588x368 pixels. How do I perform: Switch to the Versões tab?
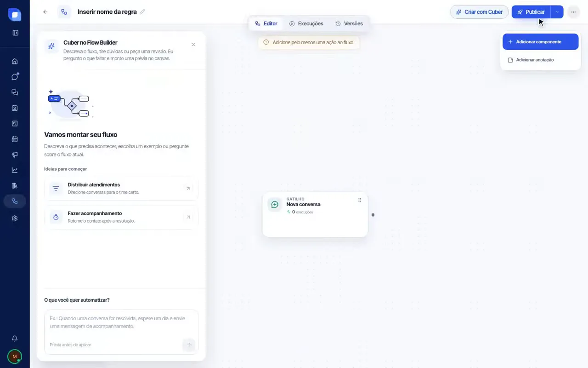click(349, 23)
